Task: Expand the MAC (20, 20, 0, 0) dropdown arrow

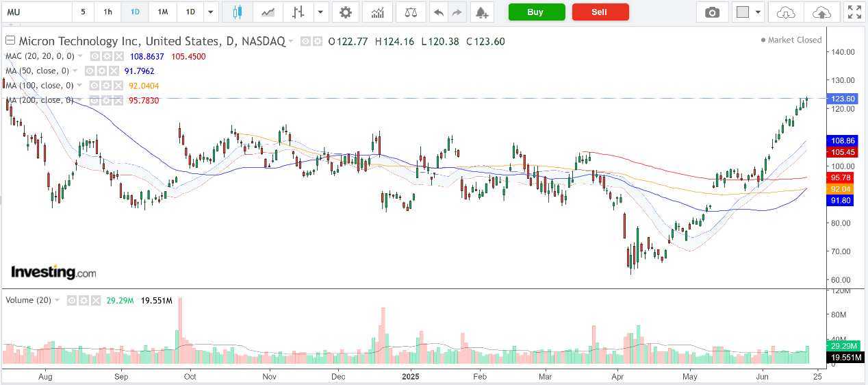Action: 81,56
